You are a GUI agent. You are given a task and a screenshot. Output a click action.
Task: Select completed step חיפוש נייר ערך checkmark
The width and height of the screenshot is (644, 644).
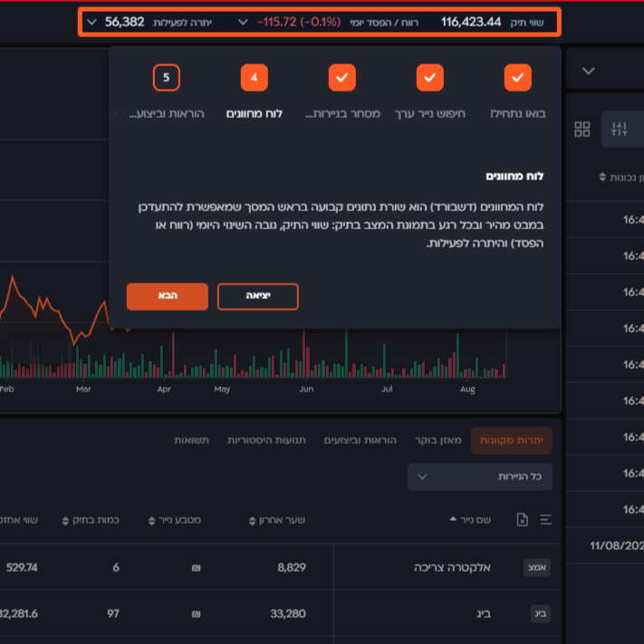click(429, 78)
